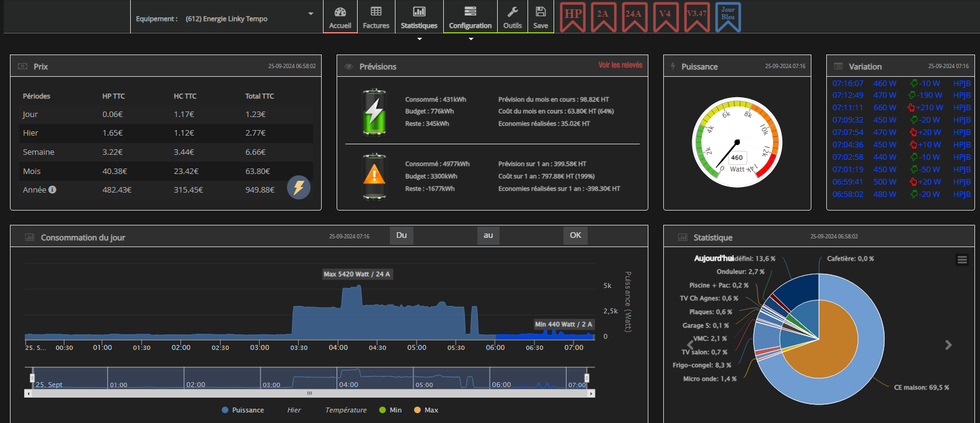
Task: Click the lightning bolt icon in Prix panel
Action: pos(299,187)
